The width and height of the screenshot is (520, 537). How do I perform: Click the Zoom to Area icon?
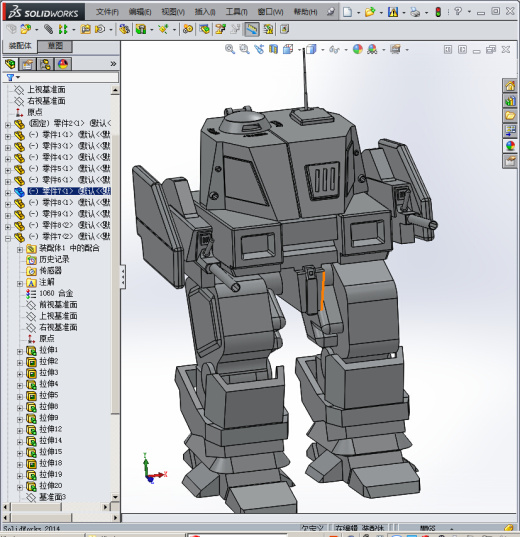point(244,49)
